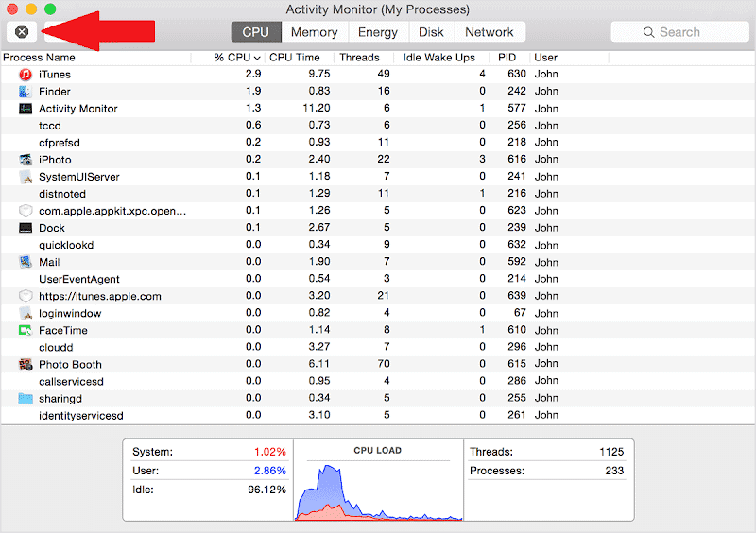Click the Mail app icon in list
The image size is (756, 533).
pyautogui.click(x=26, y=262)
